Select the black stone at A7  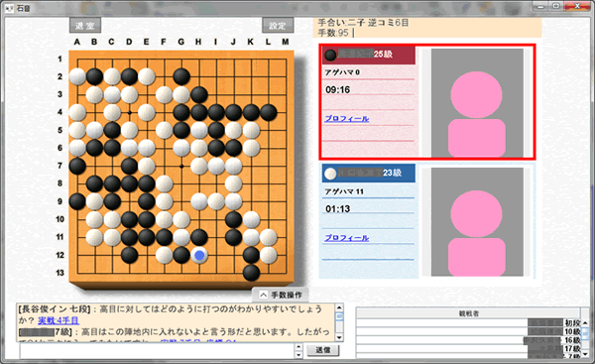pyautogui.click(x=77, y=166)
